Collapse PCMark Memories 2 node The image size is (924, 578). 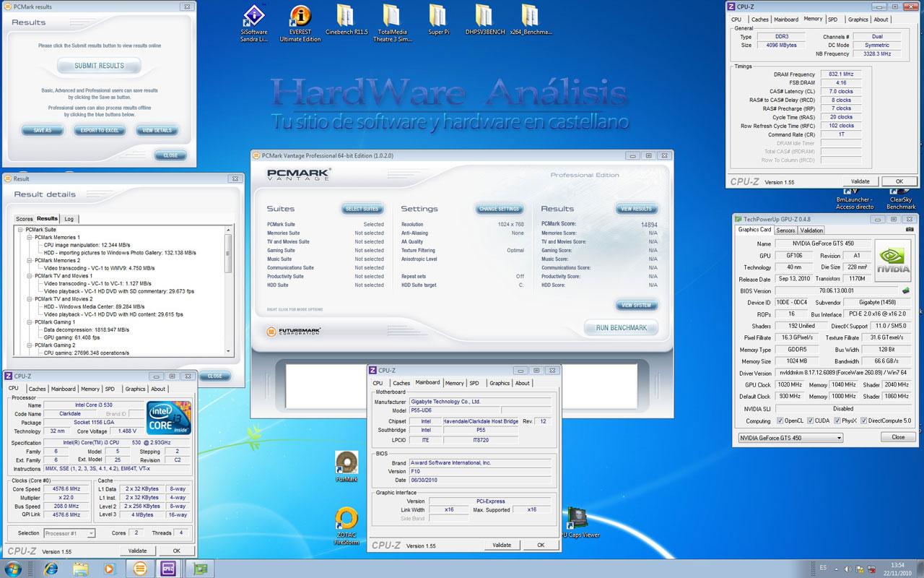click(x=30, y=260)
